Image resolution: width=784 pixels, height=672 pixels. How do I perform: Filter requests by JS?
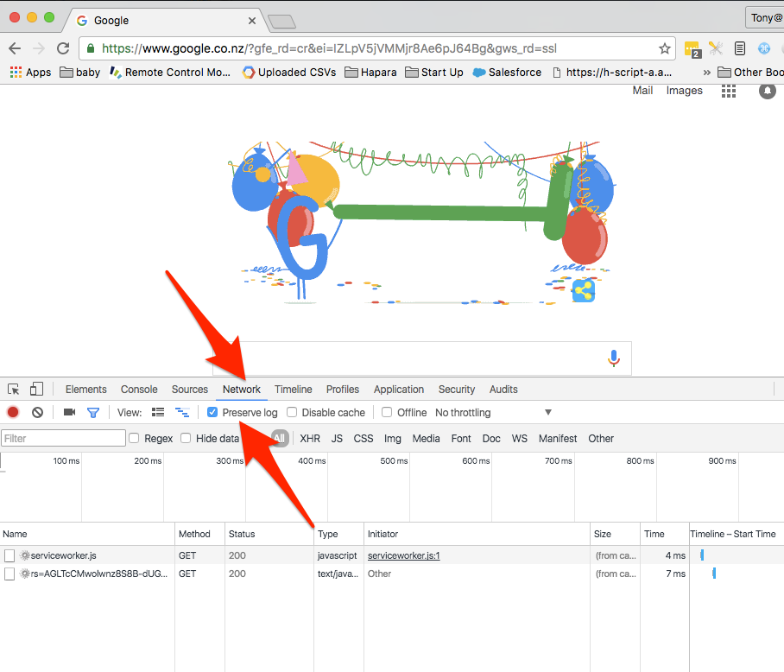click(337, 439)
